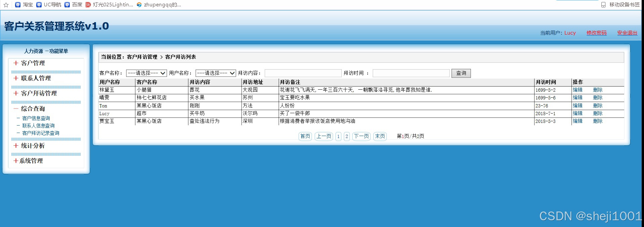Open the 灯光025Lightin bookmark

click(x=109, y=5)
